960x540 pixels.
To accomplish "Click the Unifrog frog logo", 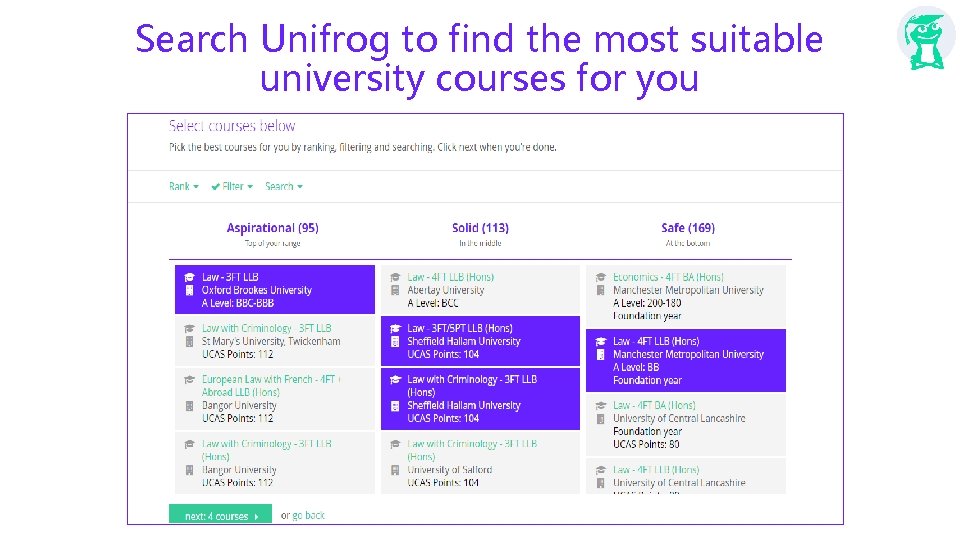I will tap(926, 38).
